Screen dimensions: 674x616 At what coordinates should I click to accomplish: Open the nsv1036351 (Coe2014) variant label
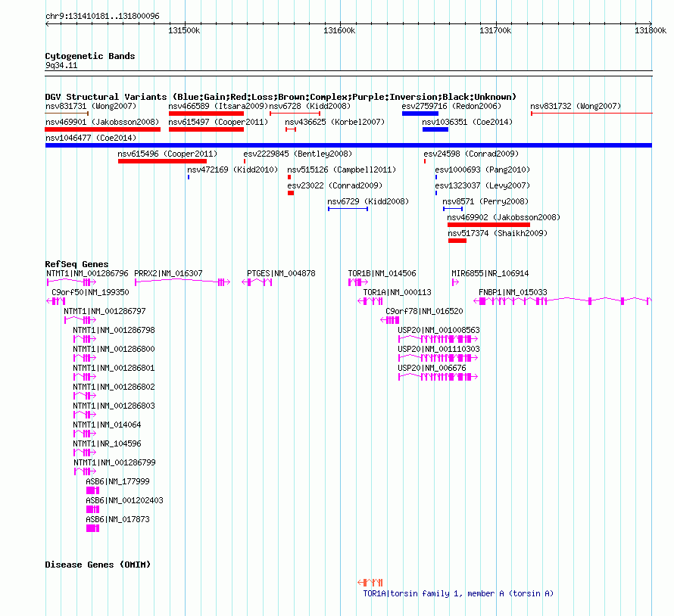click(x=467, y=122)
